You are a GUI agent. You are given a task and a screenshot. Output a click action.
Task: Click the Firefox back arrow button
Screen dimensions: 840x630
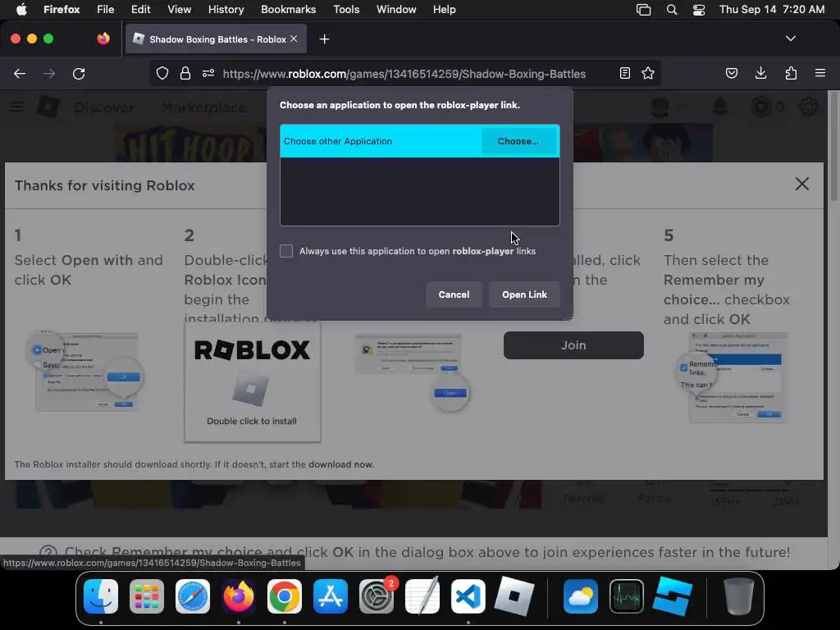pos(20,73)
